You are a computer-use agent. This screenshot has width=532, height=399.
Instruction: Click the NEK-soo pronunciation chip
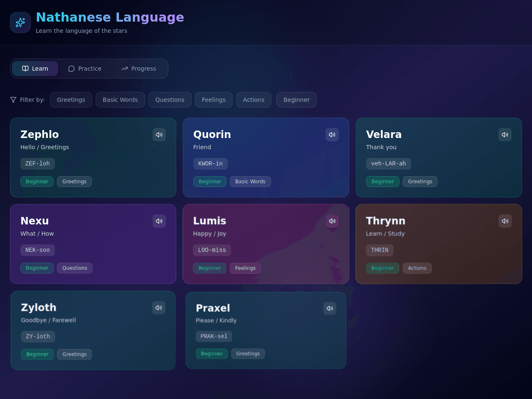[x=37, y=250]
